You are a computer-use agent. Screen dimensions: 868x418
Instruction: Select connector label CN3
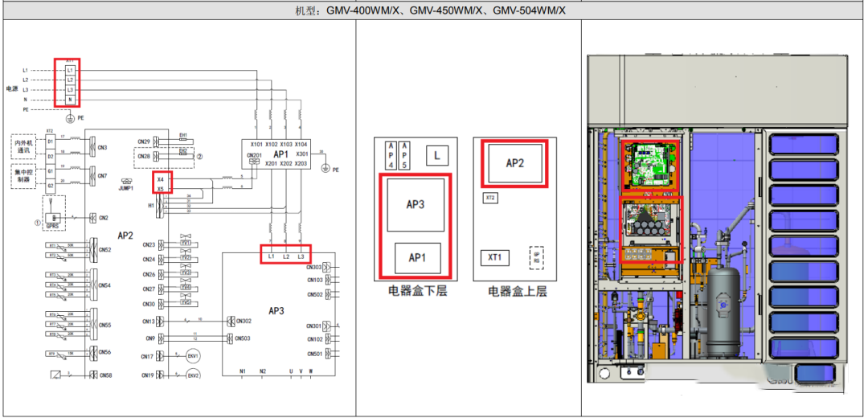coord(103,148)
